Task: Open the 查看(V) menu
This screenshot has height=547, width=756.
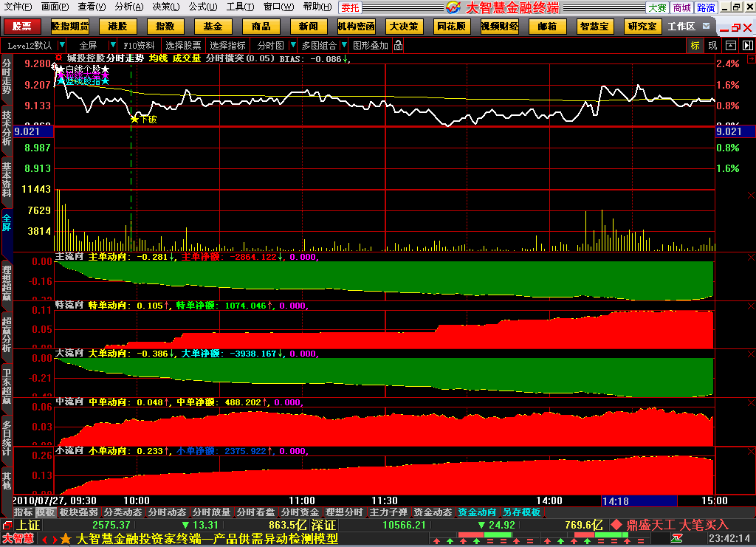Action: 92,7
